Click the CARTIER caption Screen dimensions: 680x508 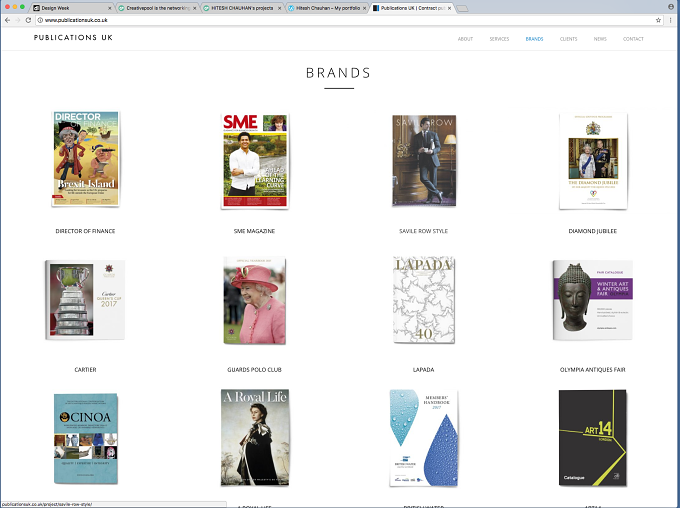click(x=85, y=370)
